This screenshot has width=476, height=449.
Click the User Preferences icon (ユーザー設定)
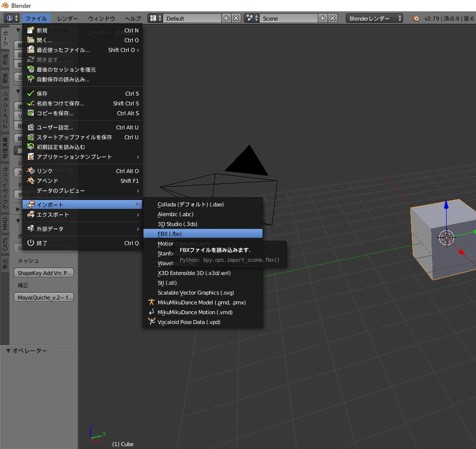[30, 127]
